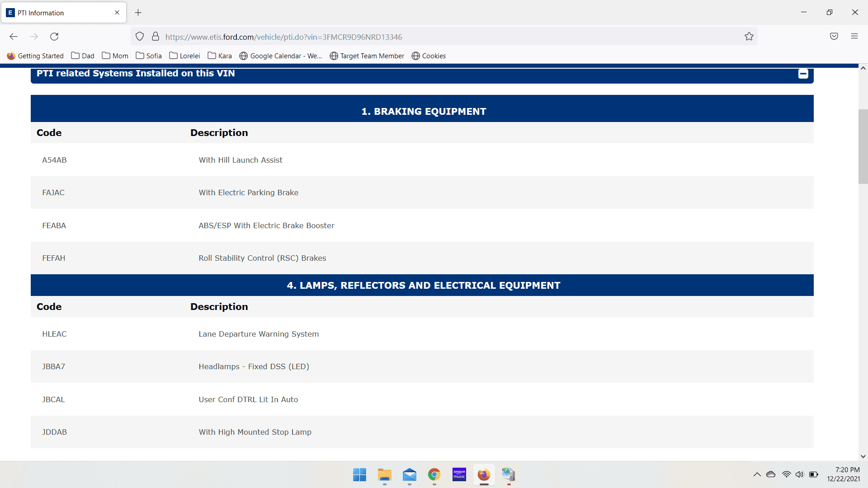868x488 pixels.
Task: Open the Google Calendar bookmark
Action: click(x=280, y=56)
